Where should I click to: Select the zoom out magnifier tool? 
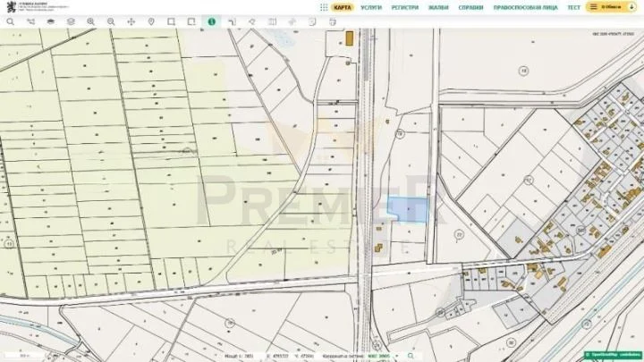111,21
